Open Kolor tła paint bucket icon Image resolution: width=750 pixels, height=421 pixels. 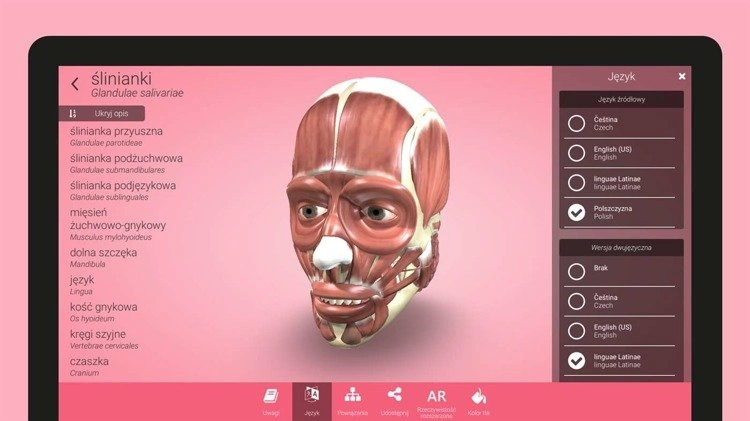pyautogui.click(x=478, y=397)
